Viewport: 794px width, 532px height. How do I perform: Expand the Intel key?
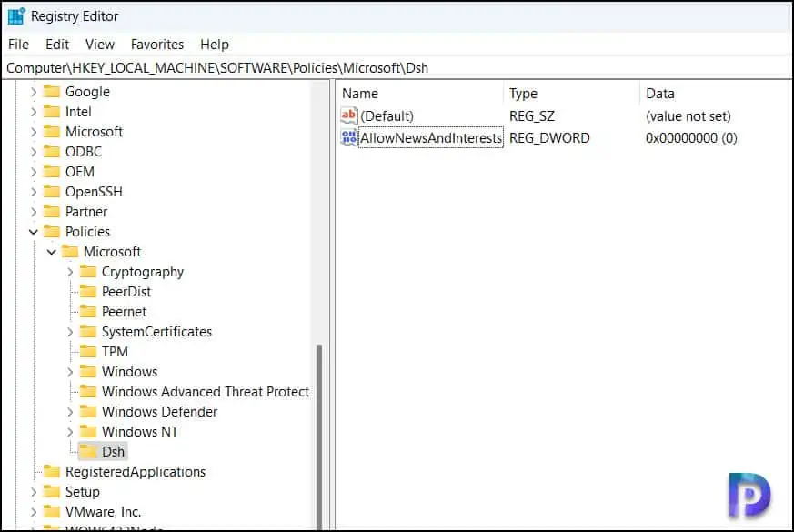tap(34, 112)
